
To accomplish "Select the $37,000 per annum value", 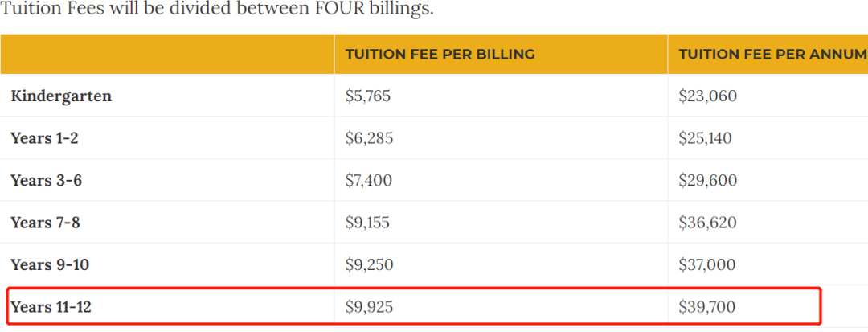I will [x=707, y=265].
